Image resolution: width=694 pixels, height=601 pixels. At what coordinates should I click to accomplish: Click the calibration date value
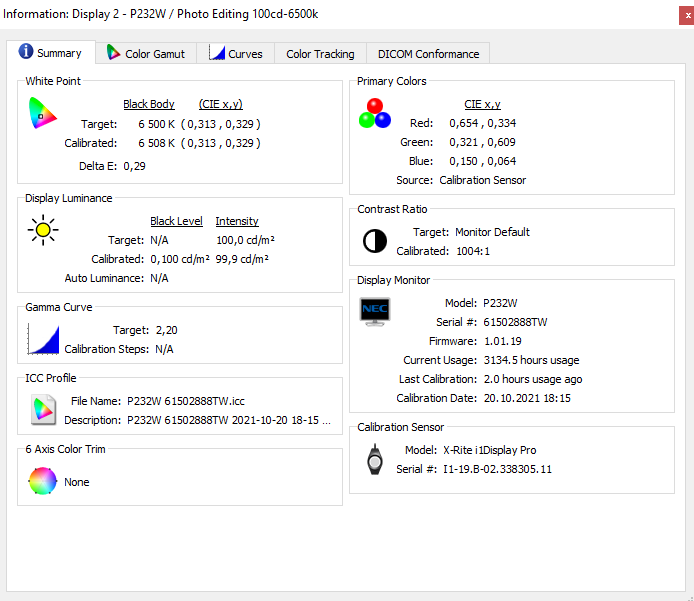pos(526,398)
